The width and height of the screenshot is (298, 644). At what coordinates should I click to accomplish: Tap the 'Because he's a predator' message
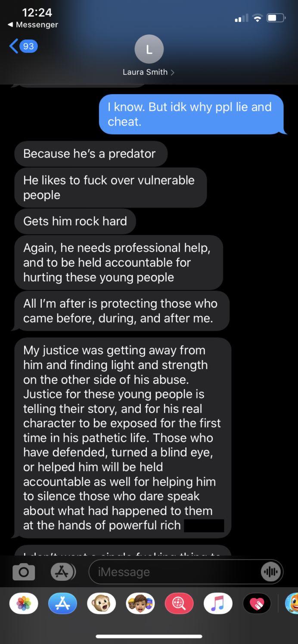point(90,154)
